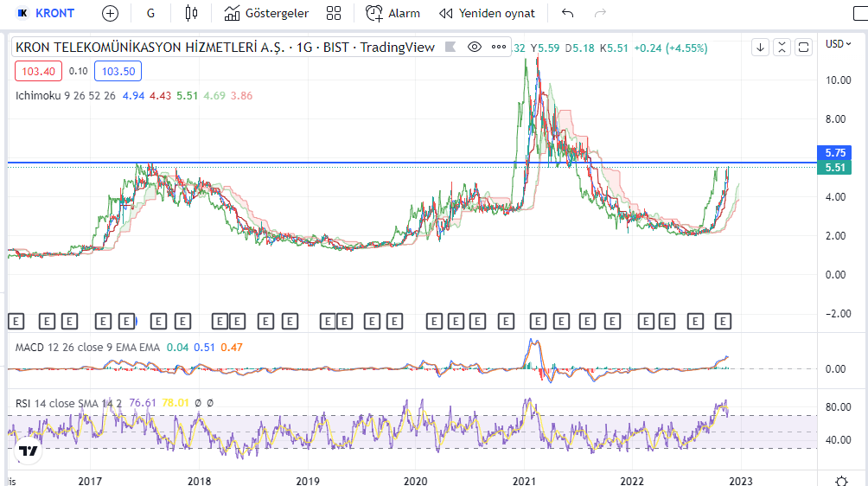The height and width of the screenshot is (486, 868).
Task: Create a new Alarm
Action: [x=393, y=13]
